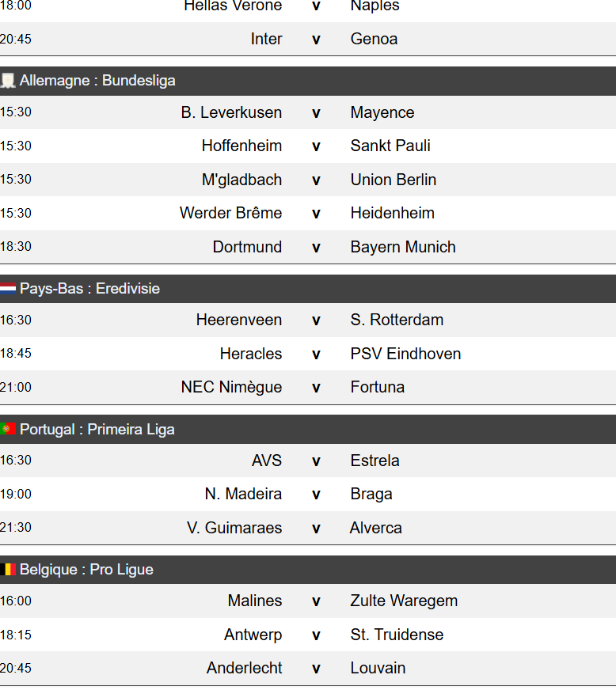Click the 'v' between Antwerp and St. Truidense
Screen dimensions: 616x690
click(316, 635)
